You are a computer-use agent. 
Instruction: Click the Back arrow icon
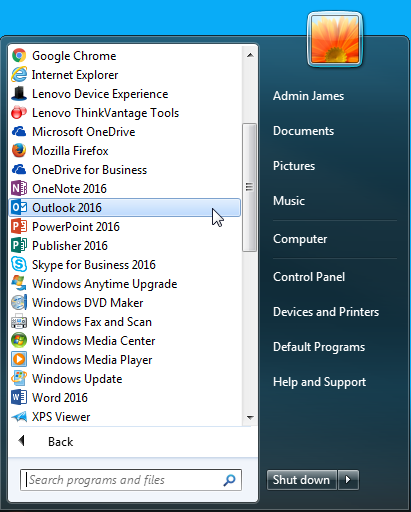22,441
